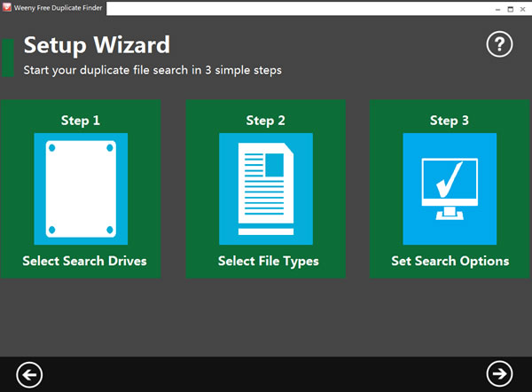
Task: Close the Duplicate Finder window
Action: 523,8
